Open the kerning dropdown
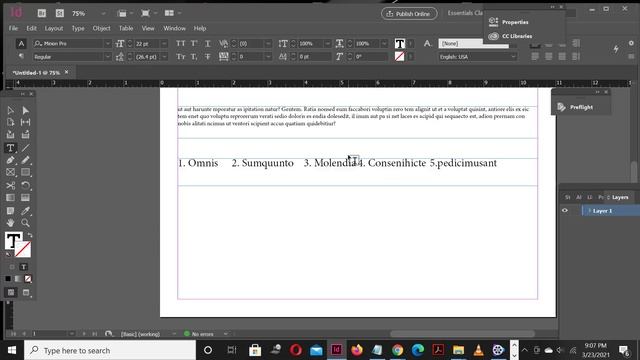This screenshot has width=640, height=360. click(268, 43)
